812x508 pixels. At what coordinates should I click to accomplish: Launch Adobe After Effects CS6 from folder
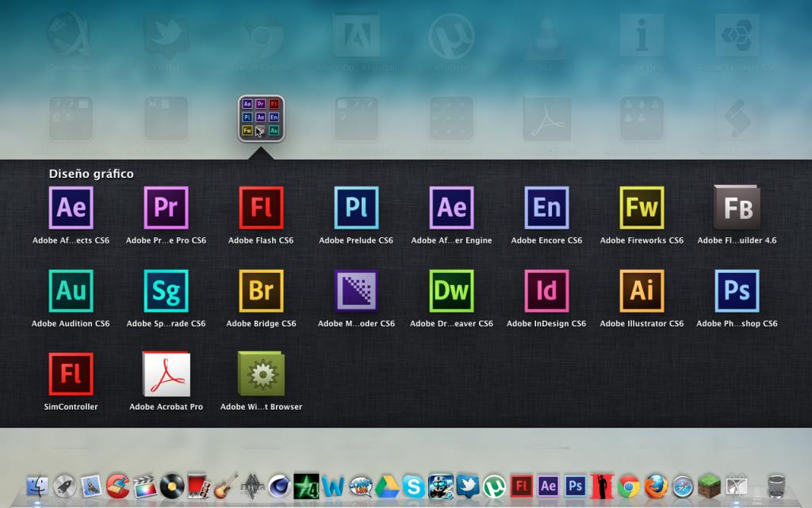[x=71, y=207]
